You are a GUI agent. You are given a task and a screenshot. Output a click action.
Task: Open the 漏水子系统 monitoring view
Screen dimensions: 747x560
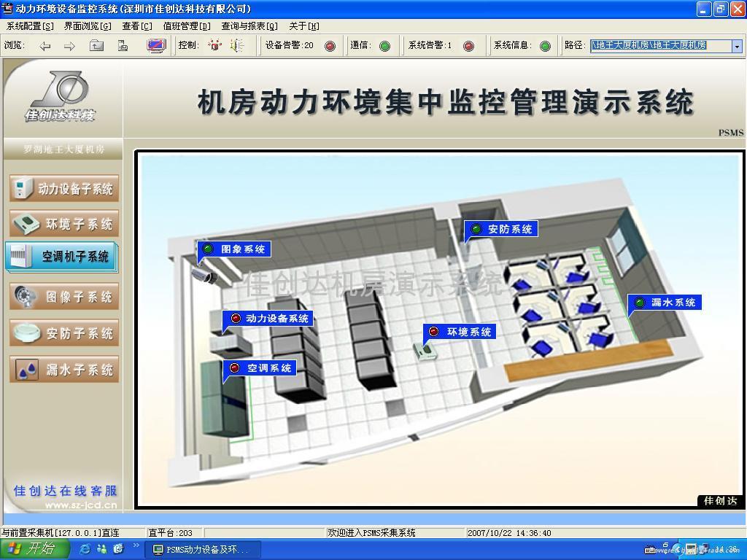[x=63, y=370]
